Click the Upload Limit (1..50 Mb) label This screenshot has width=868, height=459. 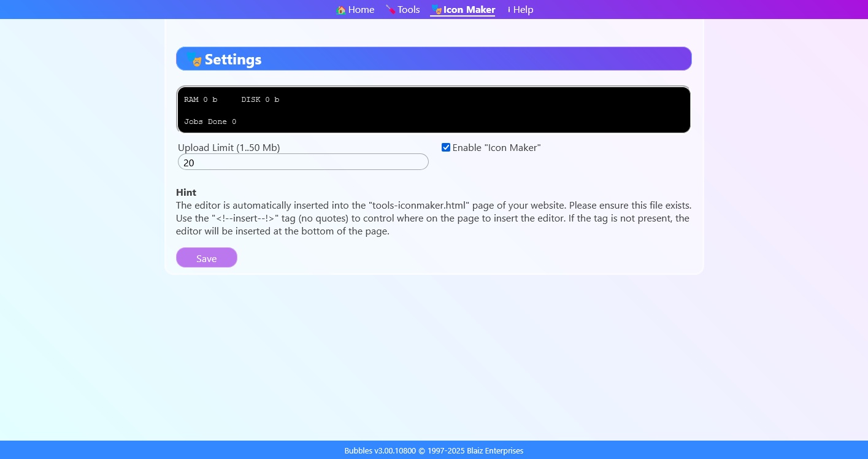pos(229,147)
